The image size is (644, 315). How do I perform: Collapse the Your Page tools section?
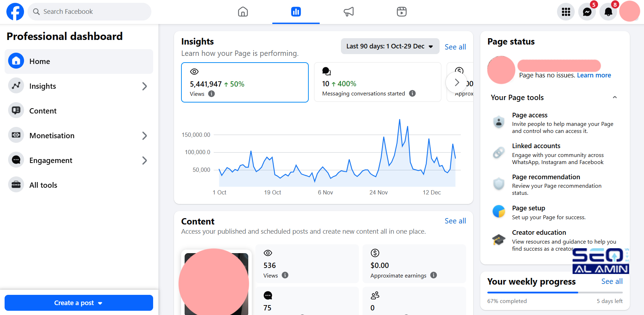(x=615, y=97)
